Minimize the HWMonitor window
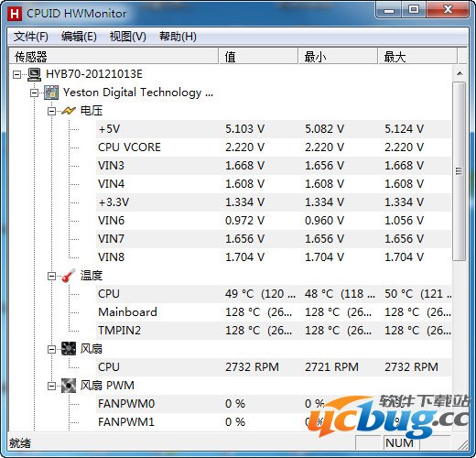This screenshot has width=476, height=458. pyautogui.click(x=389, y=11)
